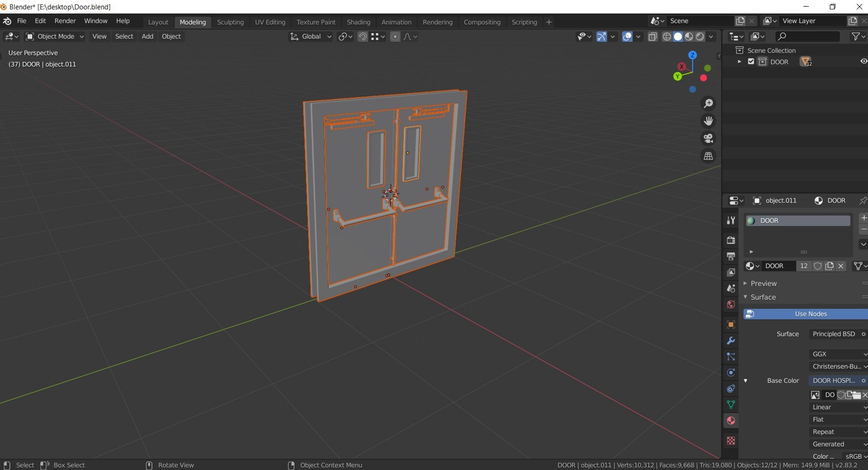Click the Use Nodes button
Viewport: 868px width, 470px height.
[x=806, y=314]
